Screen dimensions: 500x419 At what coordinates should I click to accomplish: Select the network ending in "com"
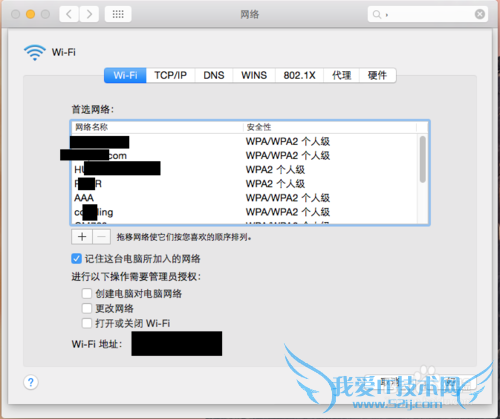244,156
